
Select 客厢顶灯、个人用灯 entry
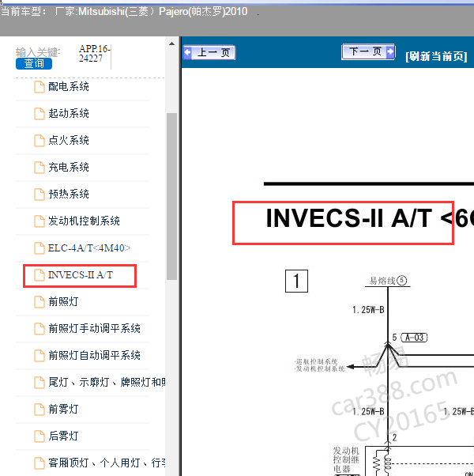tap(107, 463)
